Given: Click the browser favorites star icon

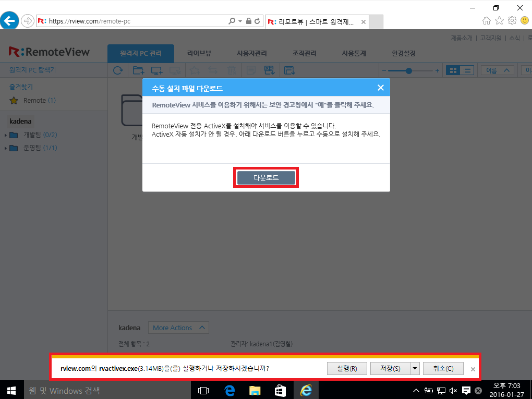Looking at the screenshot, I should 500,21.
